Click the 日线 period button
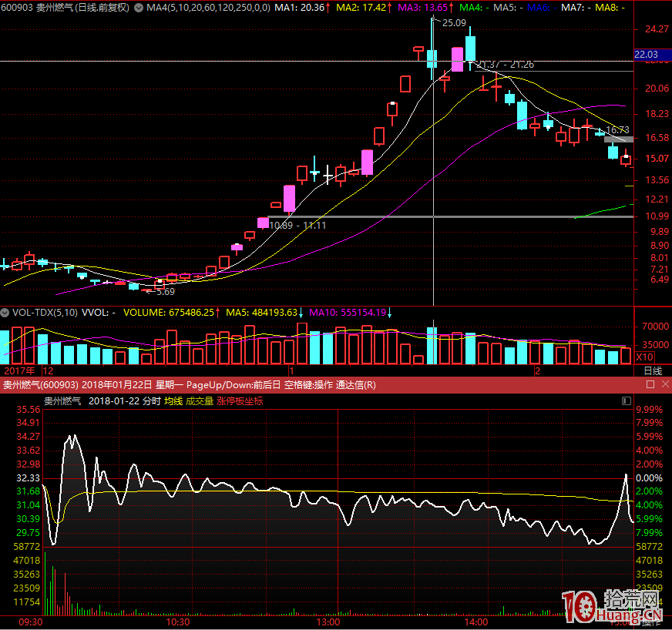The image size is (672, 630). [x=654, y=371]
